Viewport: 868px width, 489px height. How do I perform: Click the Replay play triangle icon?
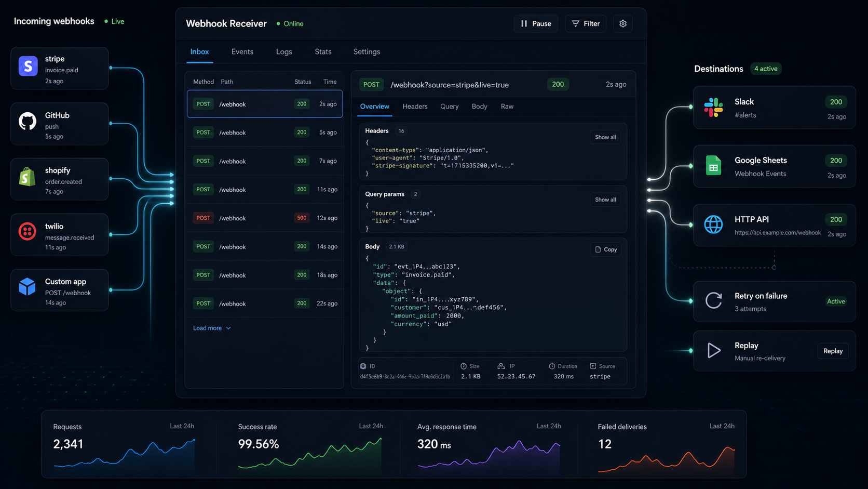714,350
